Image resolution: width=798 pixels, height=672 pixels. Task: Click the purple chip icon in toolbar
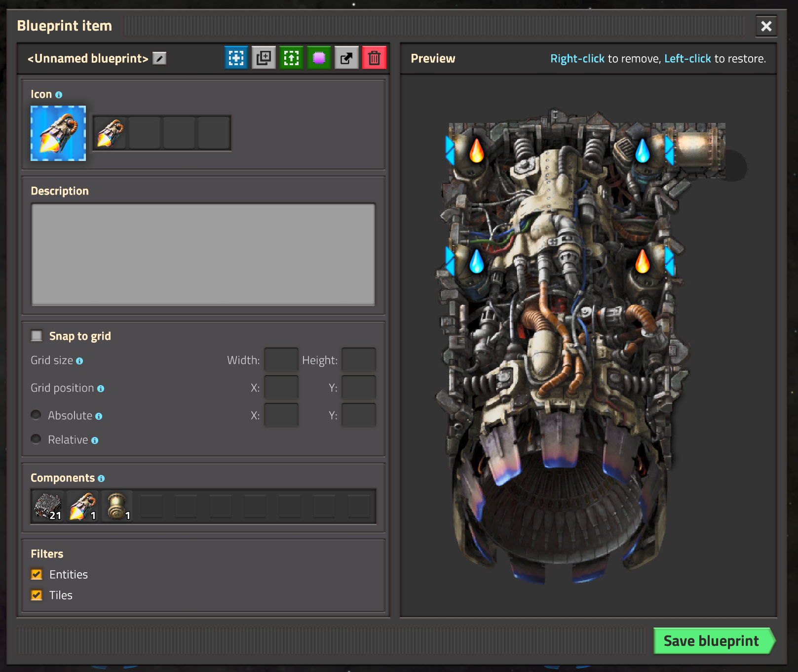point(319,58)
